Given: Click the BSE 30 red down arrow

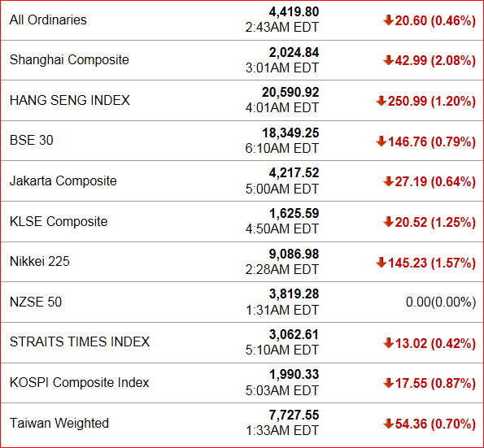Looking at the screenshot, I should [382, 141].
